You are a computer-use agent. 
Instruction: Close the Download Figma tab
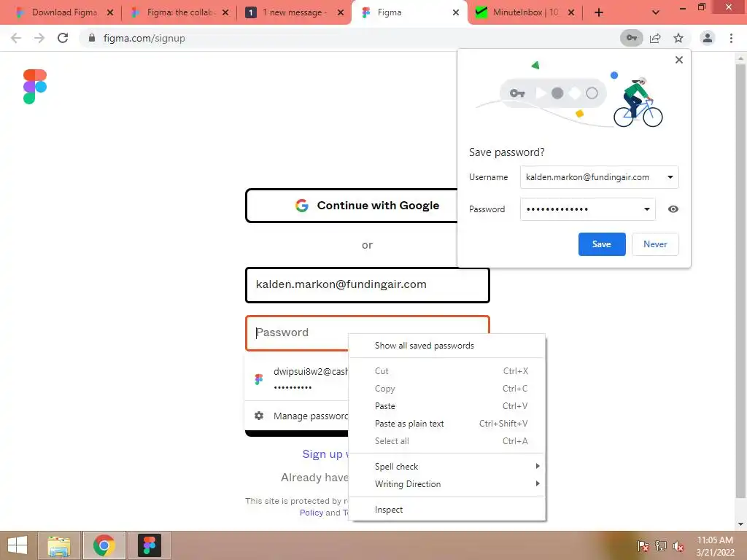110,13
